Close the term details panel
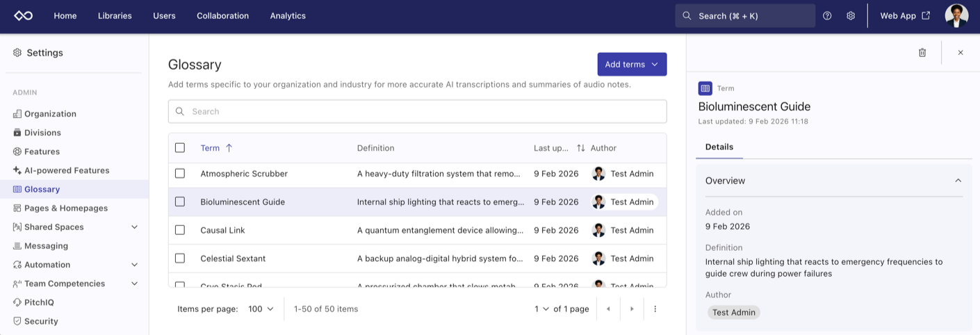Image resolution: width=980 pixels, height=335 pixels. [961, 53]
